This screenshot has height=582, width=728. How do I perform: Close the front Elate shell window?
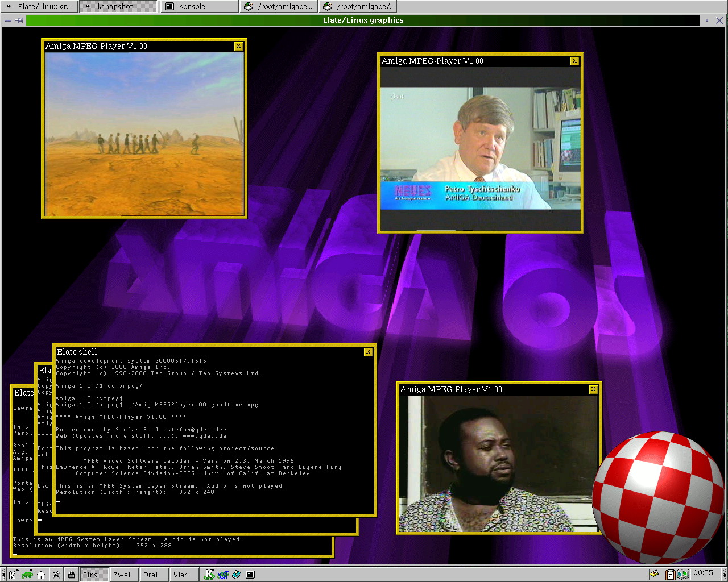tap(368, 352)
